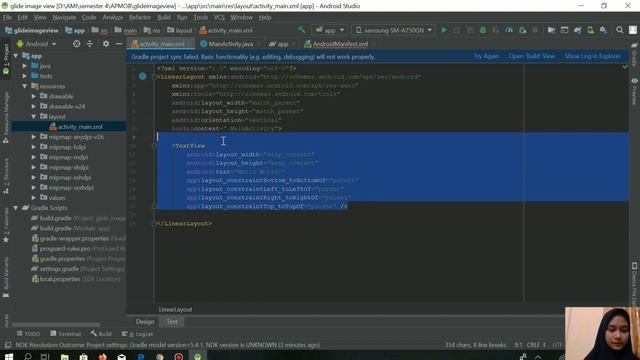
Task: Open the Mail app in taskbar
Action: 122,356
